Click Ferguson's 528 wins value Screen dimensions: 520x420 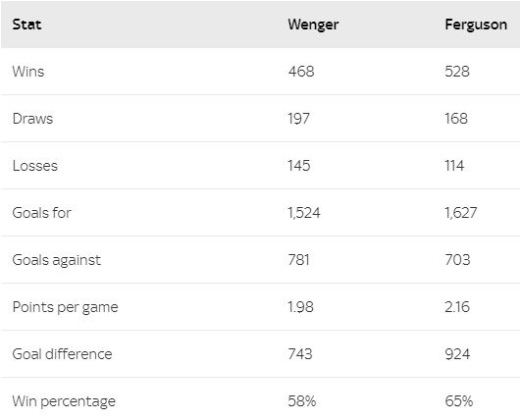click(457, 72)
